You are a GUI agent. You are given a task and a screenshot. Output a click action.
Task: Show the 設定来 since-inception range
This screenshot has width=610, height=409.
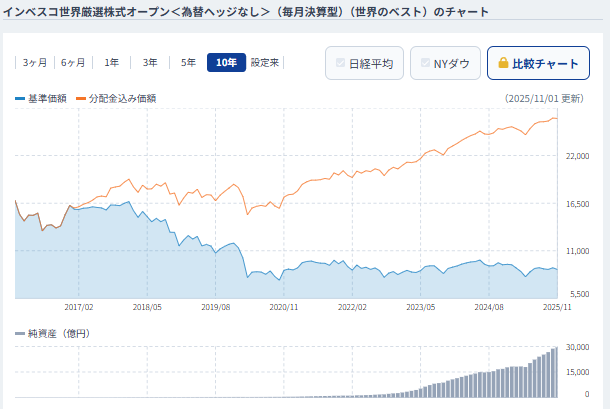tap(265, 63)
